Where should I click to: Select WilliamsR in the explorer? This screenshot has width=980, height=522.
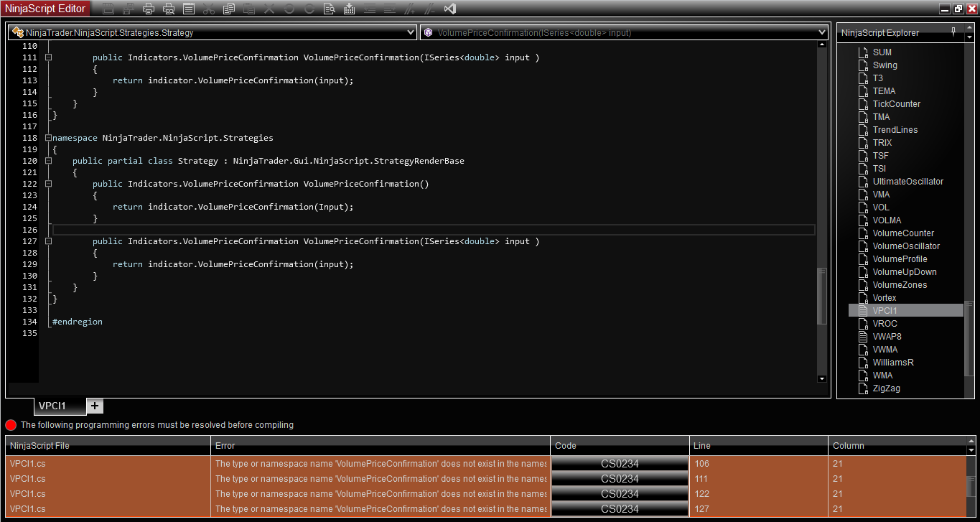click(893, 363)
